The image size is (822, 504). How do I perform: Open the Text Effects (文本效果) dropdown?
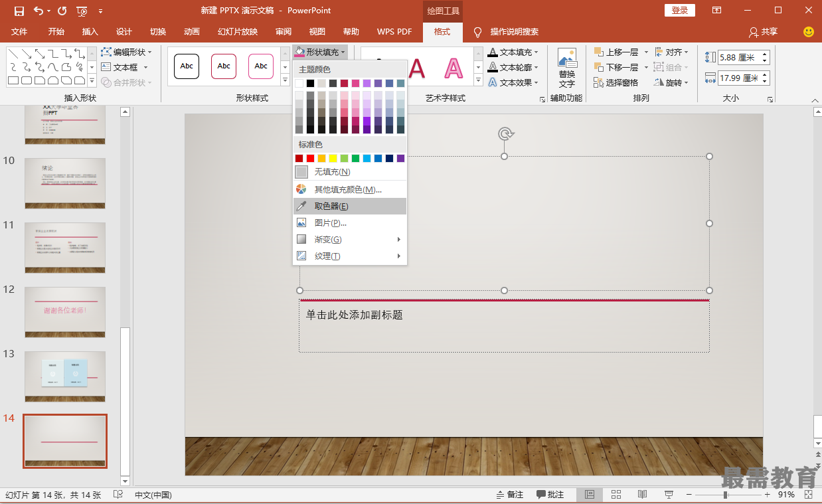click(x=513, y=82)
